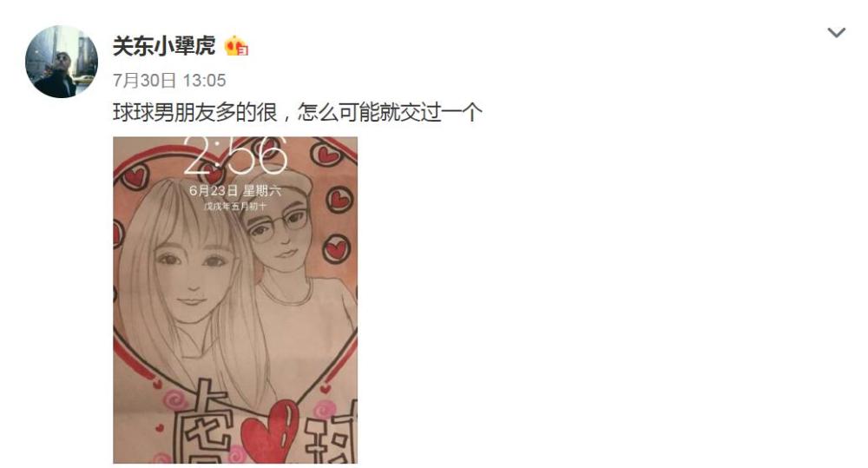Viewport: 868px width, 468px height.
Task: Open the 关东小犟虎 username link
Action: 164,46
